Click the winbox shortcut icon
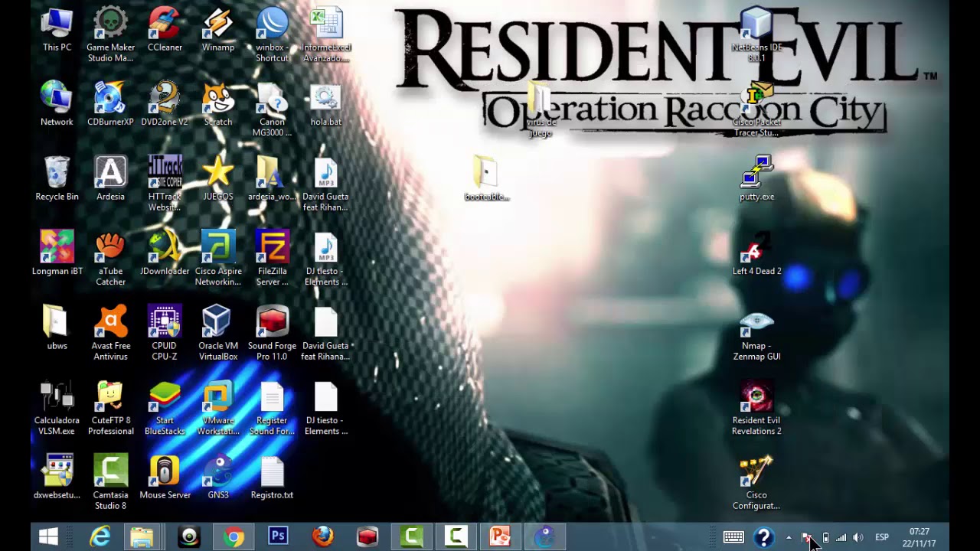980x551 pixels. [273, 34]
